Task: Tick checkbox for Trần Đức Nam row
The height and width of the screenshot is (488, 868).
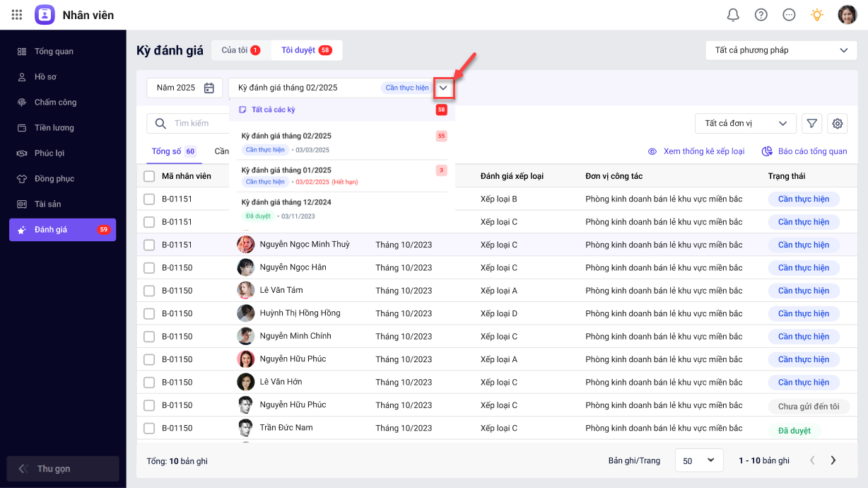Action: pos(149,428)
